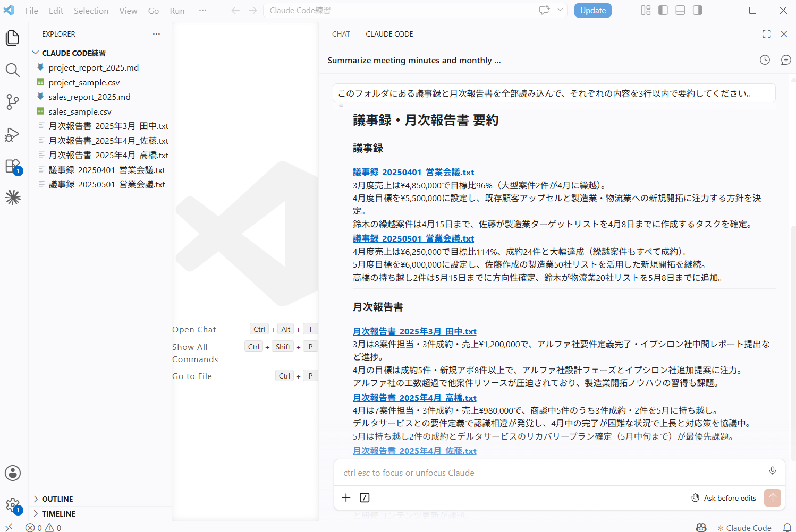Open the Extensions view icon
This screenshot has width=796, height=532.
click(13, 166)
